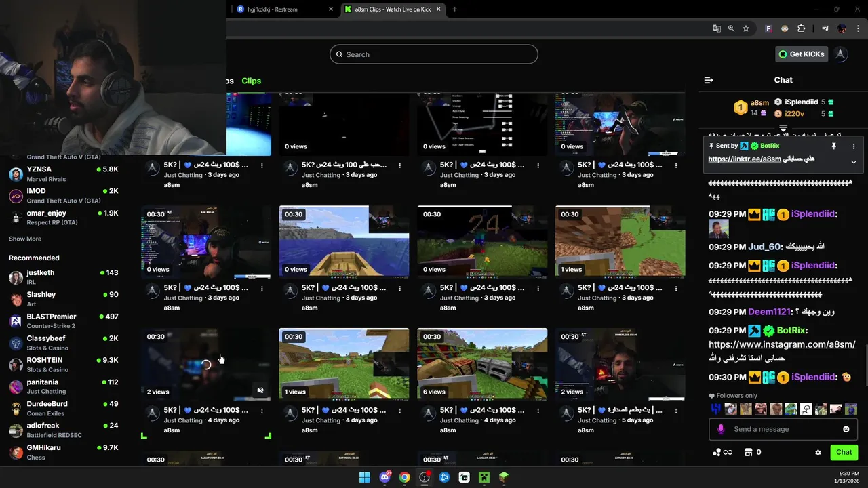Open the instagram.com/a8sm link in chat
The image size is (868, 488).
(782, 344)
